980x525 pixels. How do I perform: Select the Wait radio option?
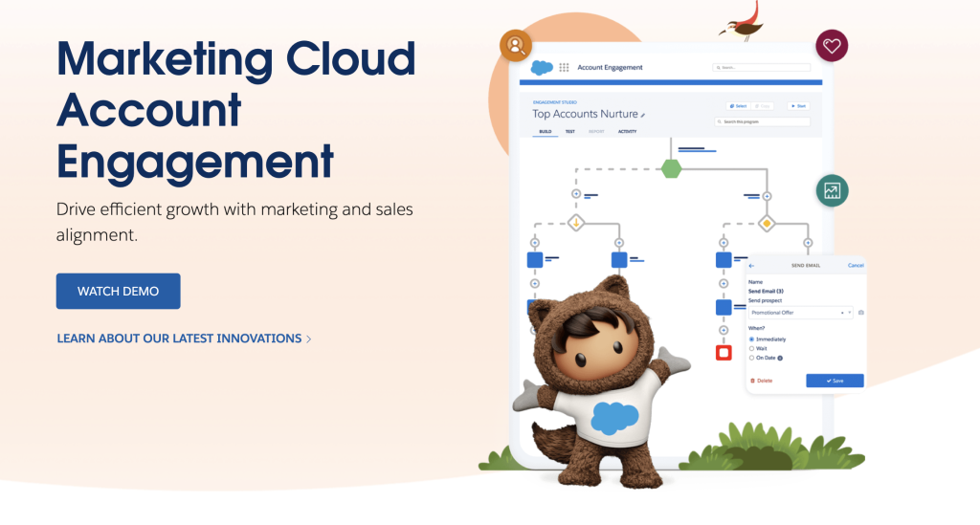click(752, 349)
